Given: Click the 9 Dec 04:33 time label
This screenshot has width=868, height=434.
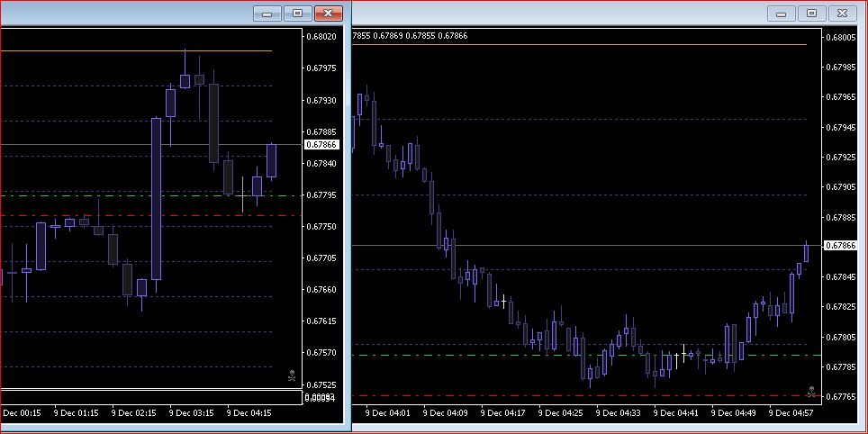Looking at the screenshot, I should click(x=618, y=413).
